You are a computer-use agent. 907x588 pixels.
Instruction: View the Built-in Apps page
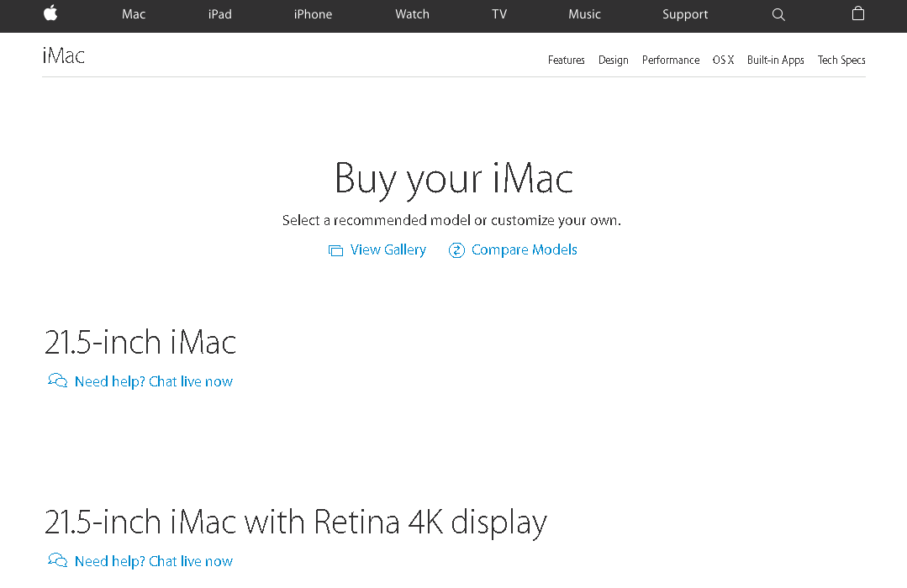point(775,60)
